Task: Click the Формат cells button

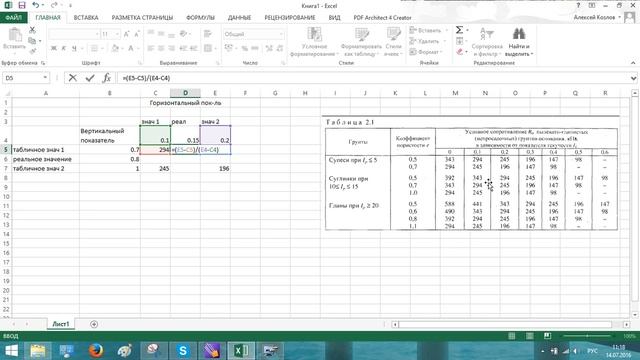Action: (427, 52)
